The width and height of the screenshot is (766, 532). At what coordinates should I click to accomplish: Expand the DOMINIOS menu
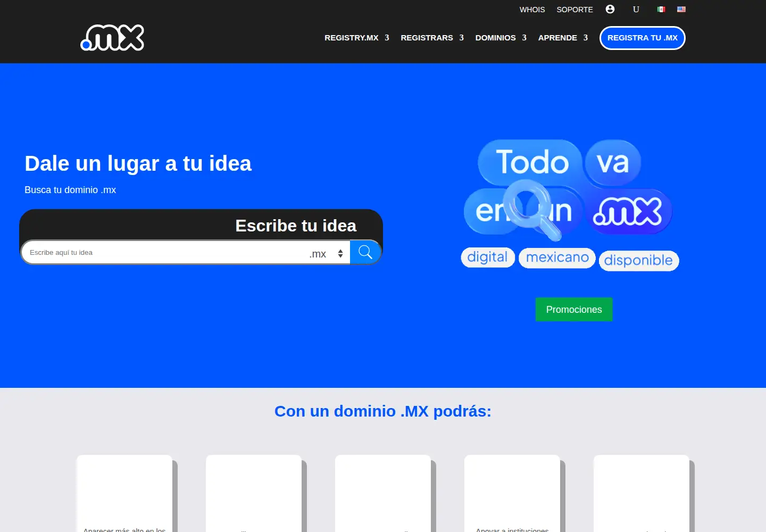point(501,38)
